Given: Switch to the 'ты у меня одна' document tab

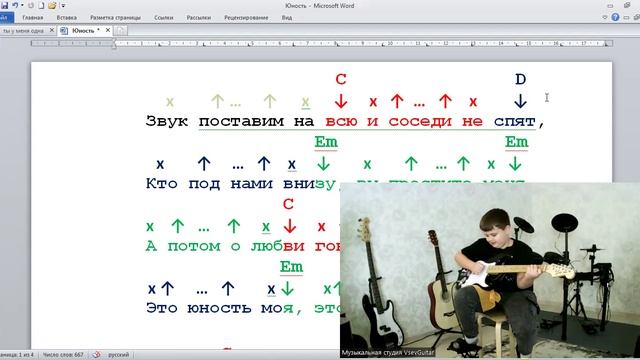Looking at the screenshot, I should [23, 31].
